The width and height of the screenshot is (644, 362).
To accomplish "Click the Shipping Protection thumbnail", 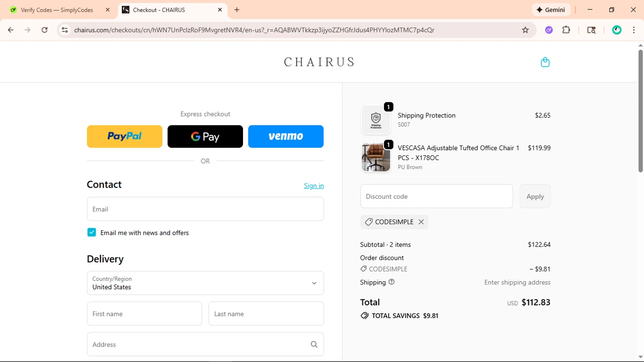I will (x=376, y=120).
